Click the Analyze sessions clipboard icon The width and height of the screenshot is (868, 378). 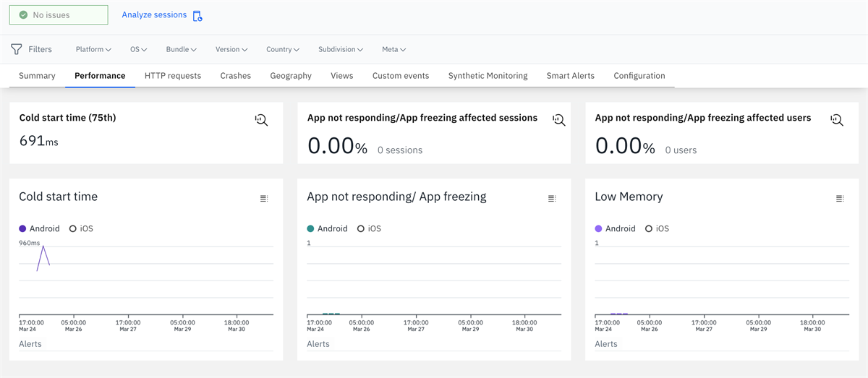(197, 15)
